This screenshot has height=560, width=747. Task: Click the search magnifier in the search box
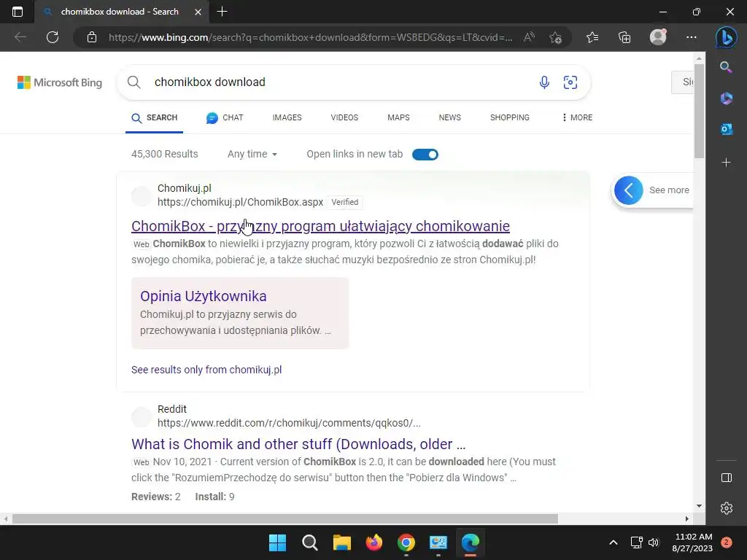click(x=134, y=82)
